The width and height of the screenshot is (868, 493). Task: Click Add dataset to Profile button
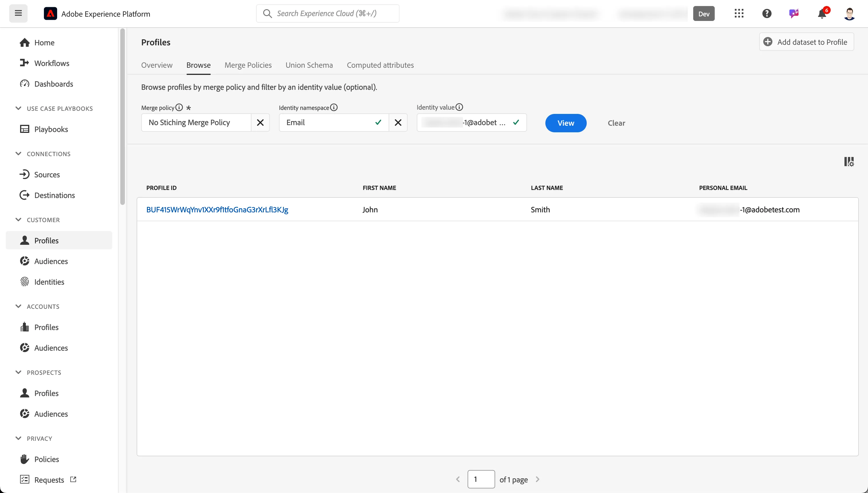tap(806, 42)
